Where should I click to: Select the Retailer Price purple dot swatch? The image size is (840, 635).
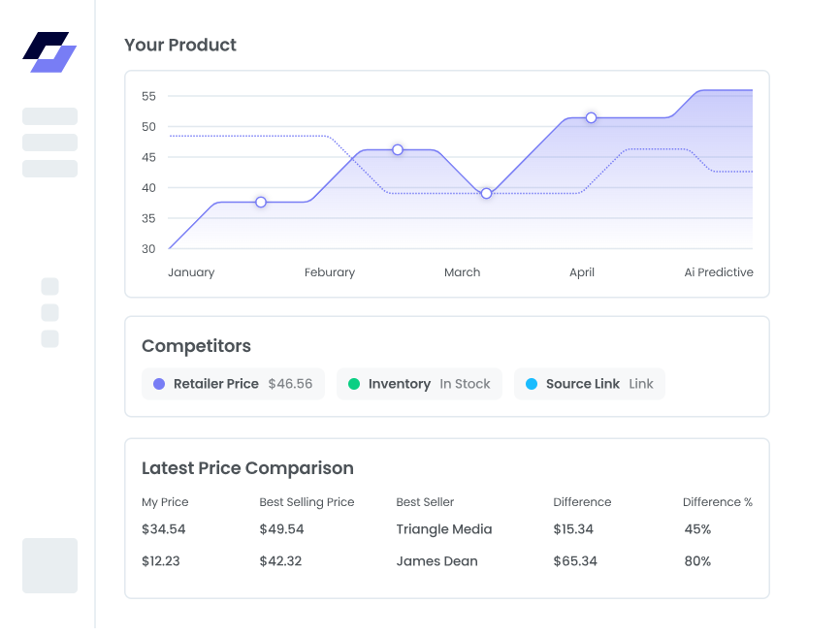coord(158,384)
